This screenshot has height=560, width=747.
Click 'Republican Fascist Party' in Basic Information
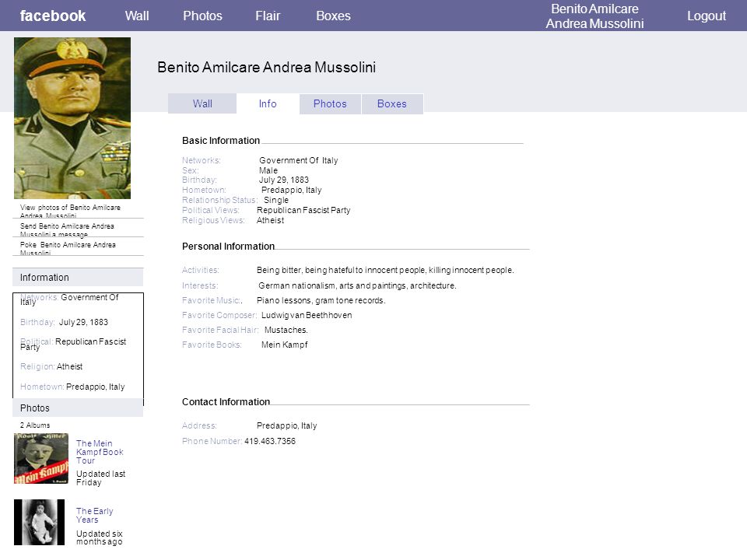pyautogui.click(x=303, y=210)
